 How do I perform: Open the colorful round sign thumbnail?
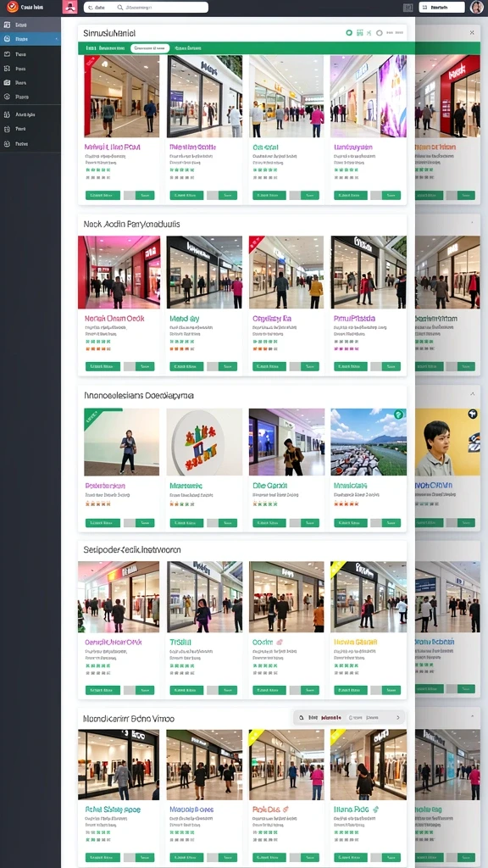(204, 442)
